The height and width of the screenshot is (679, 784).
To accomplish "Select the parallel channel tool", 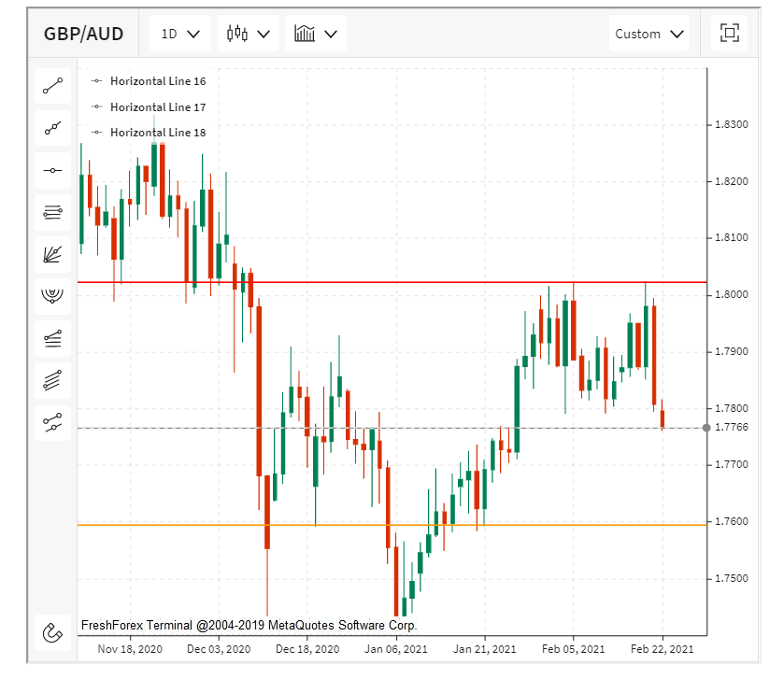I will (x=52, y=381).
